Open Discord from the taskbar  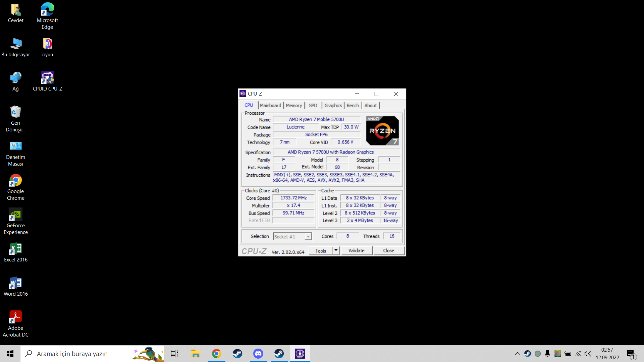tap(258, 354)
